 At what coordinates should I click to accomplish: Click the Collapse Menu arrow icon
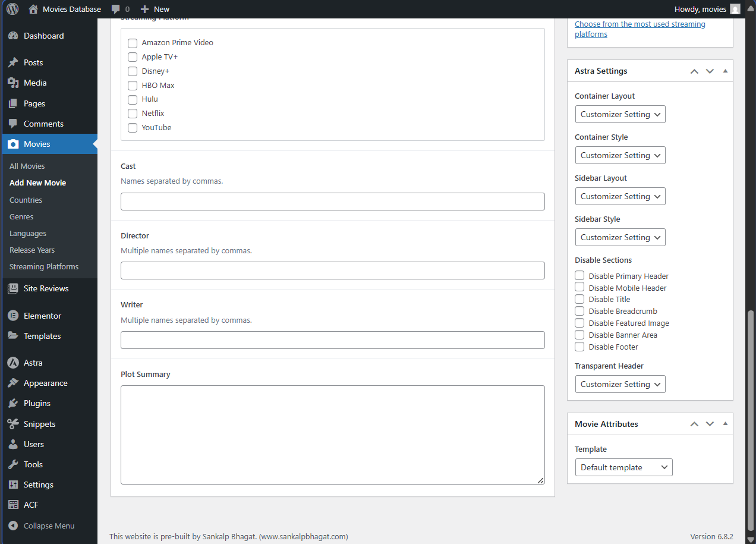[x=13, y=526]
